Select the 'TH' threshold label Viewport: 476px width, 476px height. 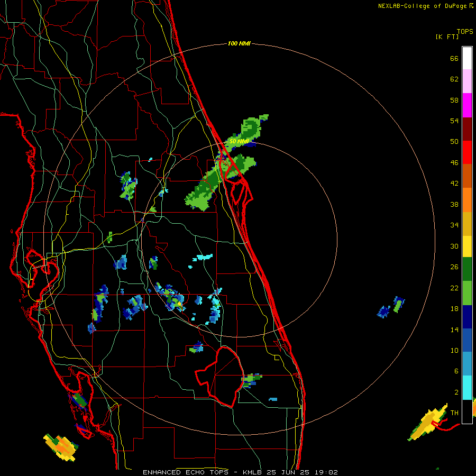point(454,413)
